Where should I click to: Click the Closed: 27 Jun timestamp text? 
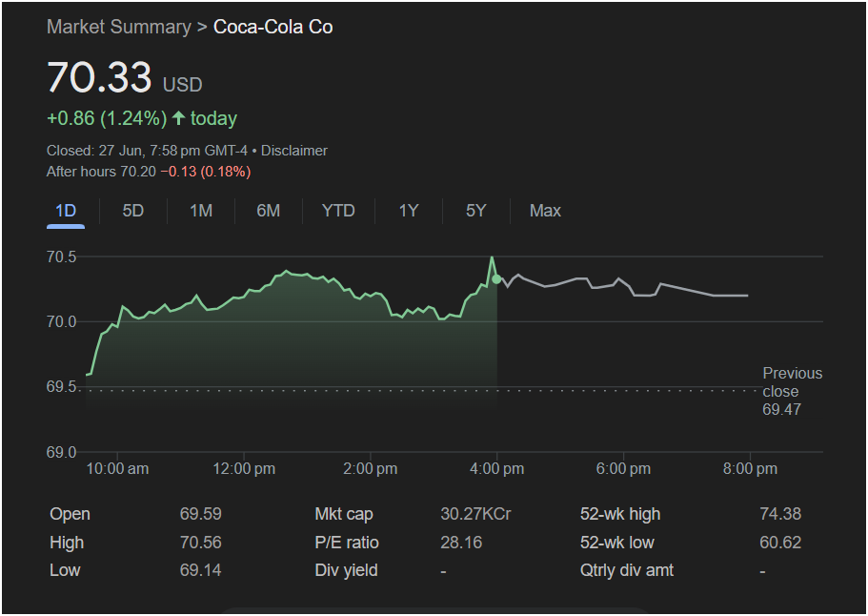pos(148,151)
